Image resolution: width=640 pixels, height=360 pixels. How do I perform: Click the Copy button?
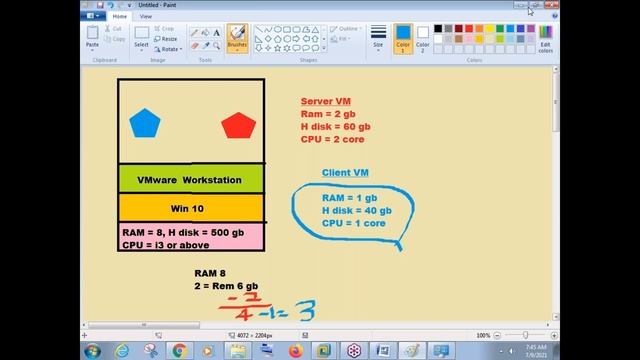115,39
